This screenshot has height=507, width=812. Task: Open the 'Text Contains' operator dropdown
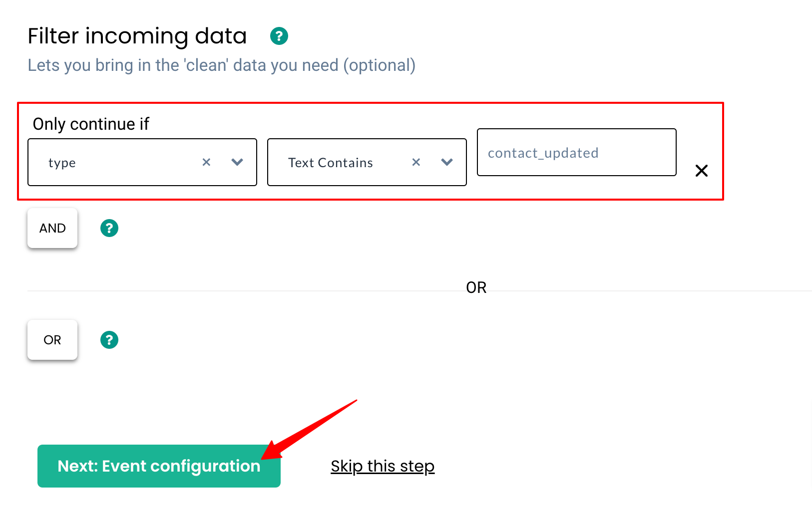point(447,162)
